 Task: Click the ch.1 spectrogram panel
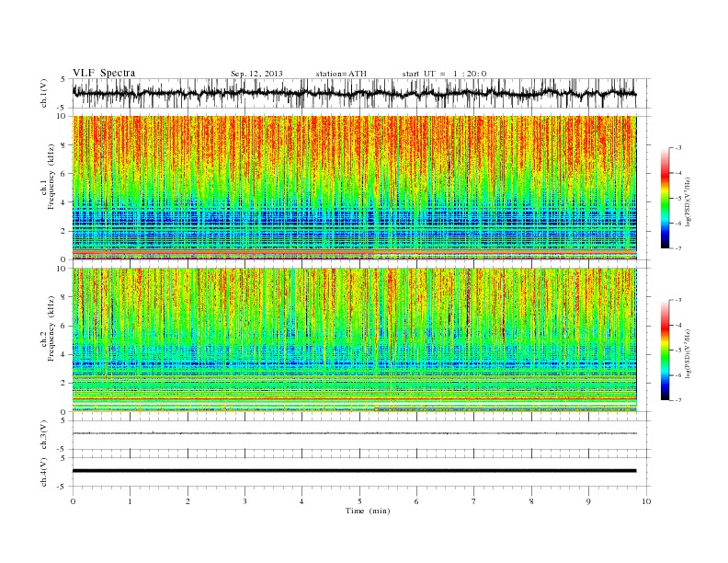pos(354,188)
